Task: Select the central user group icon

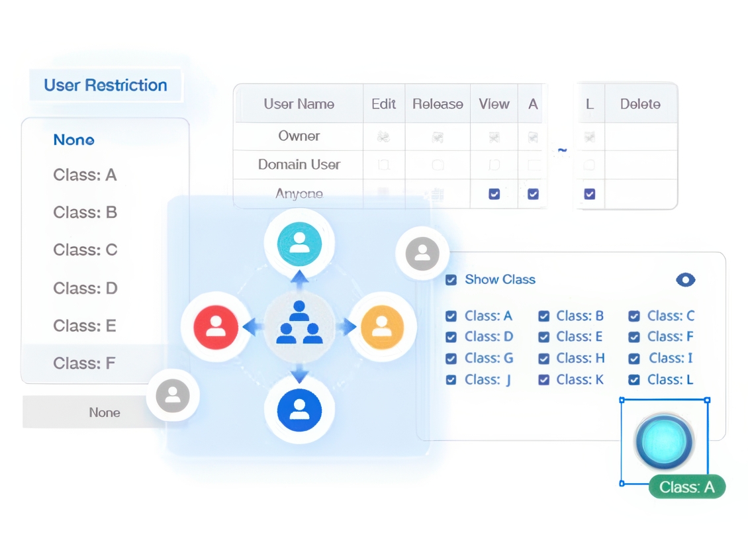Action: click(299, 324)
